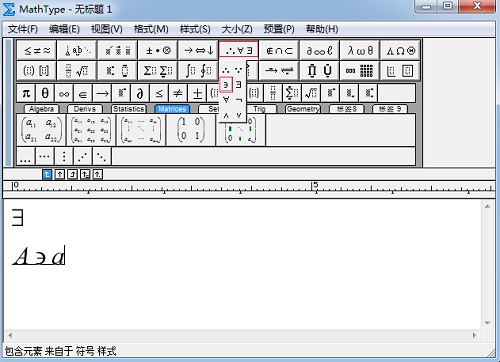Screen dimensions: 500x362
Task: Open the 格式(M) menu
Action: tap(151, 29)
